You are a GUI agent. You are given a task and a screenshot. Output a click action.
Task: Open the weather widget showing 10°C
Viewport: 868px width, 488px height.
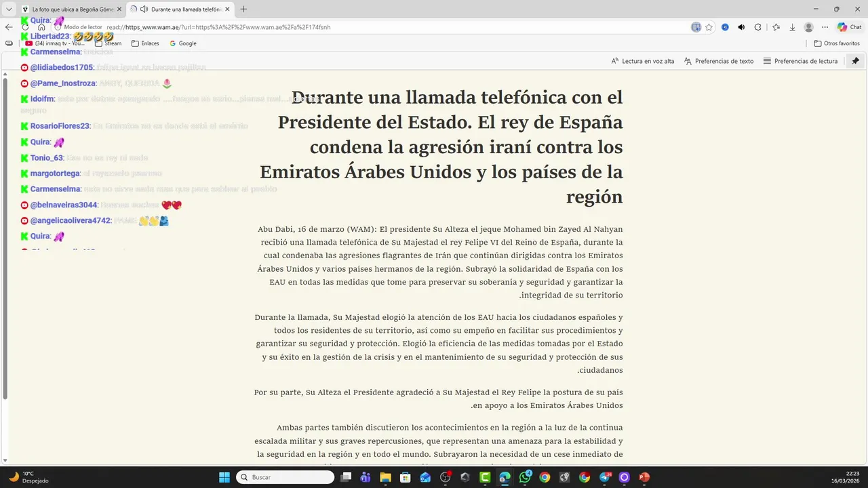28,477
